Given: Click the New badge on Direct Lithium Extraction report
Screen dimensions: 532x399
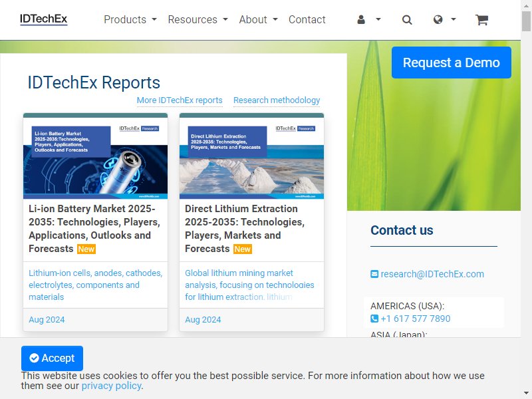Looking at the screenshot, I should coord(243,249).
